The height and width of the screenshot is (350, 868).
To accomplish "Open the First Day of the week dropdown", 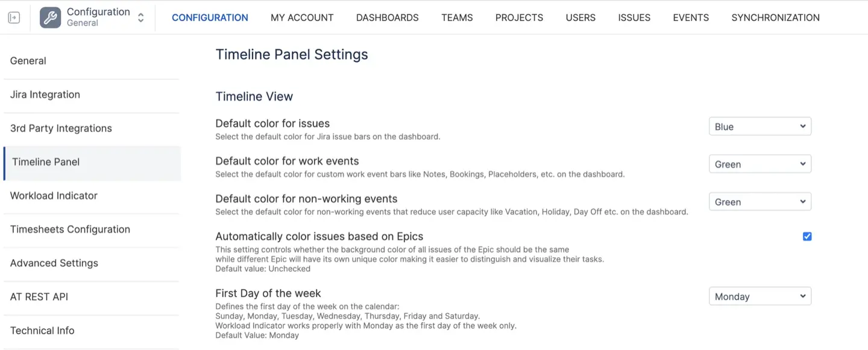I will click(759, 296).
